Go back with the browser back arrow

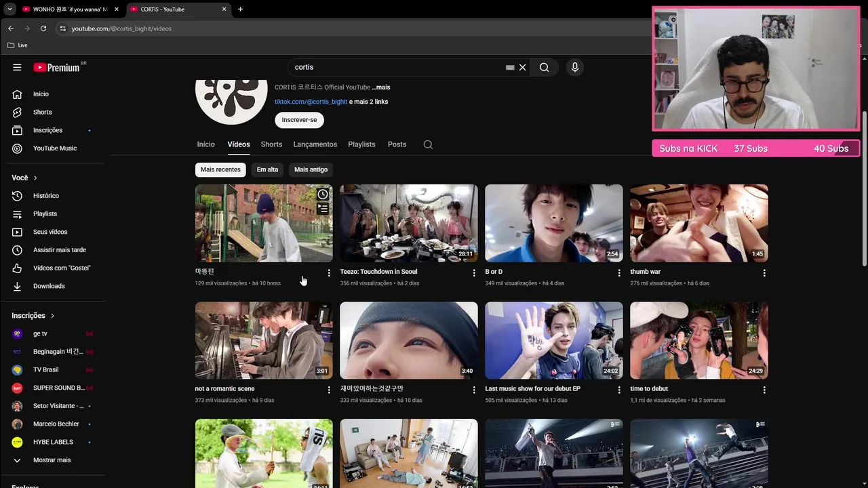coord(11,28)
